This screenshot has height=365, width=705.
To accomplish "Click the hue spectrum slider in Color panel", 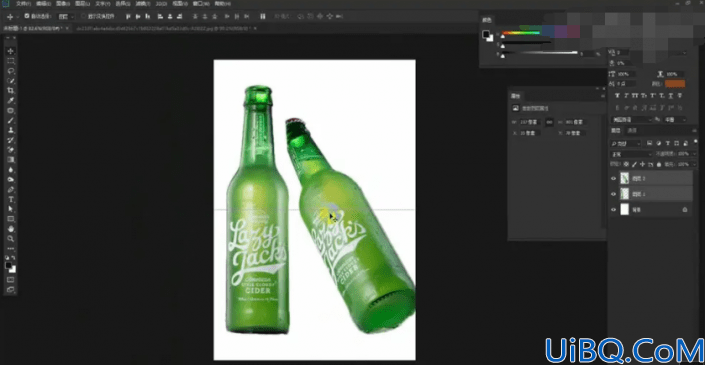I will point(522,33).
